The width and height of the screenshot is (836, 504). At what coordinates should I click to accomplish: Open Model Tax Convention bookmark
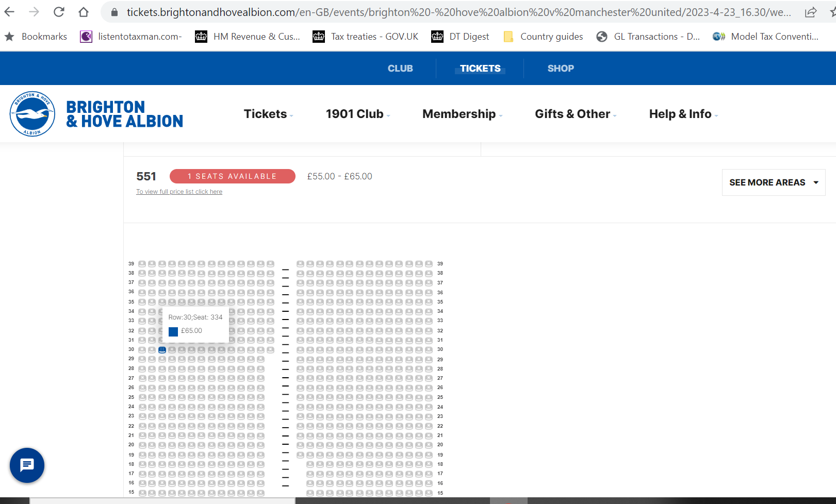765,37
